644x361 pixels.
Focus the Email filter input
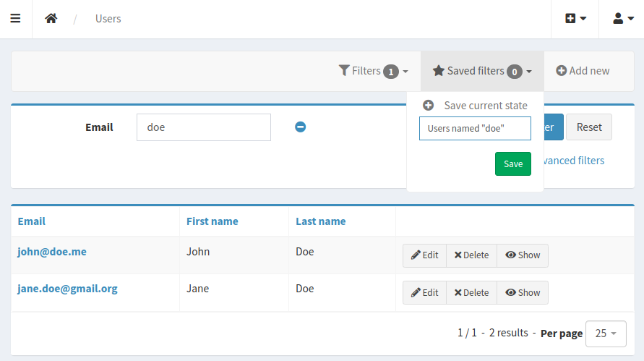coord(204,127)
